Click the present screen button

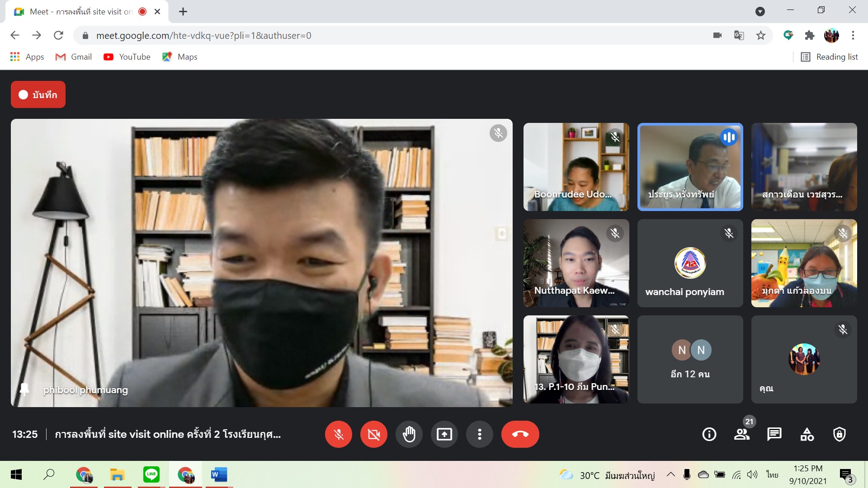tap(444, 434)
